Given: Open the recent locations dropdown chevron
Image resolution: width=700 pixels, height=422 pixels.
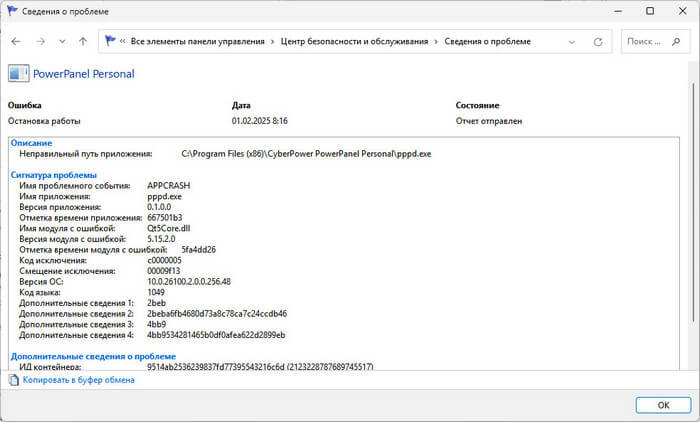Looking at the screenshot, I should [x=62, y=42].
